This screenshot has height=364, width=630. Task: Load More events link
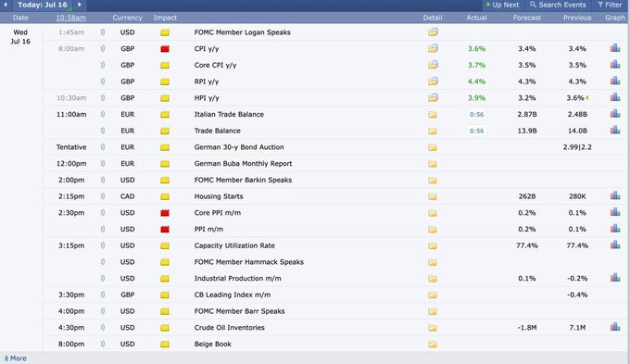coord(15,358)
